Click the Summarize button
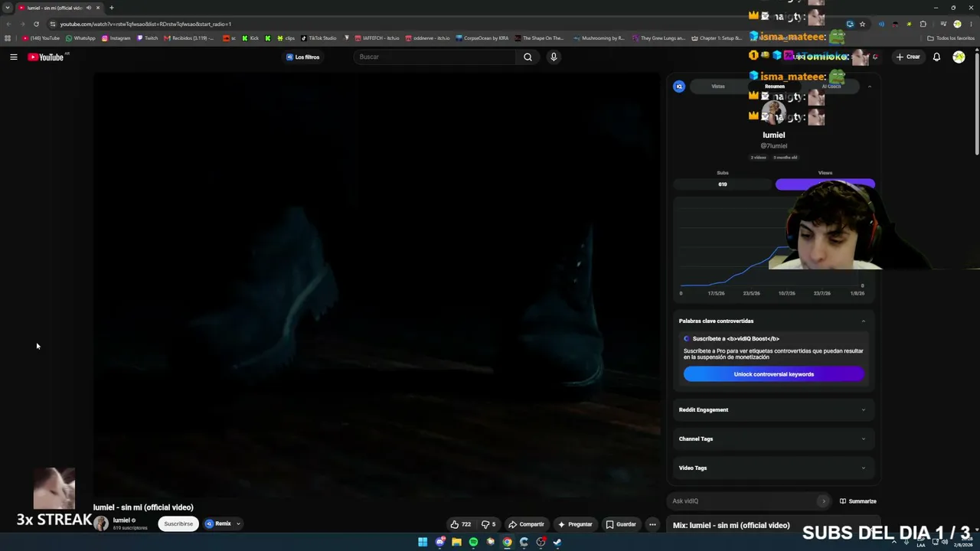 [x=857, y=501]
